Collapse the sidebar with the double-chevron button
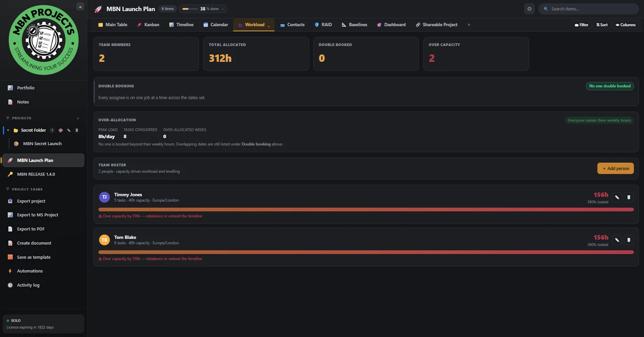The image size is (644, 337). point(80,6)
